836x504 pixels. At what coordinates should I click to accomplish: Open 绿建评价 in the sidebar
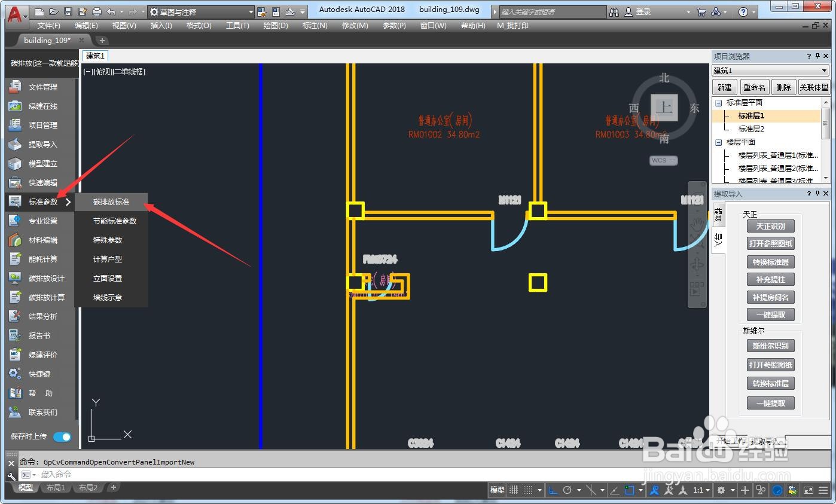pos(39,355)
